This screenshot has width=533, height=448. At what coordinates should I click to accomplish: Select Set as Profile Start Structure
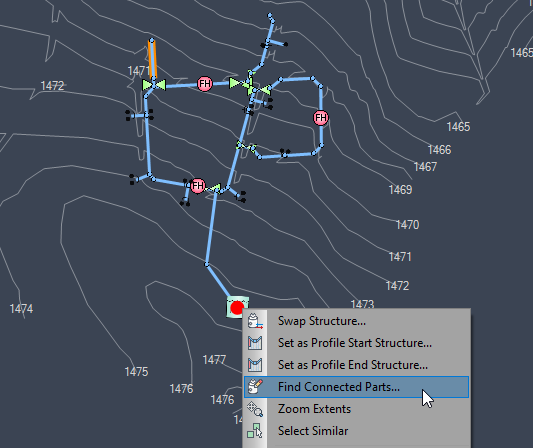(x=357, y=343)
